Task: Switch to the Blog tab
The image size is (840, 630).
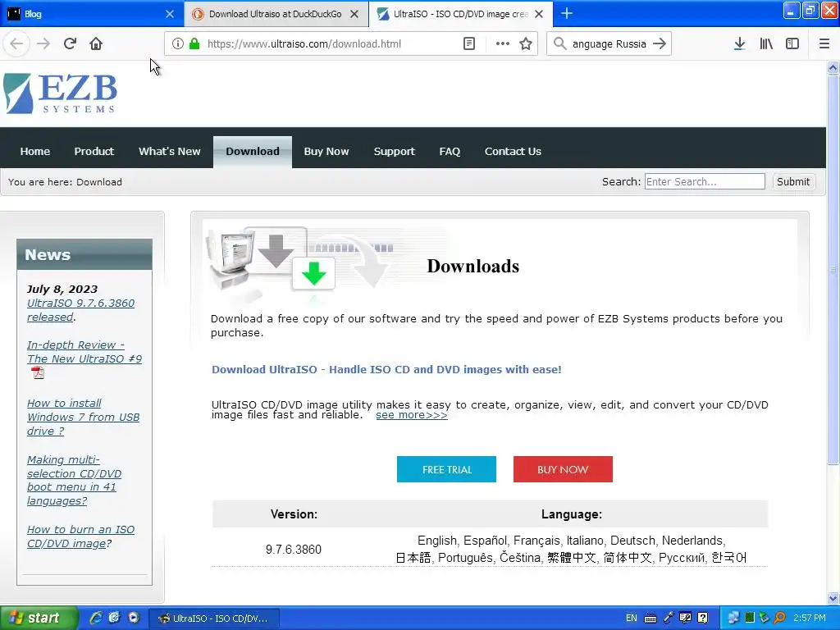Action: pyautogui.click(x=91, y=14)
